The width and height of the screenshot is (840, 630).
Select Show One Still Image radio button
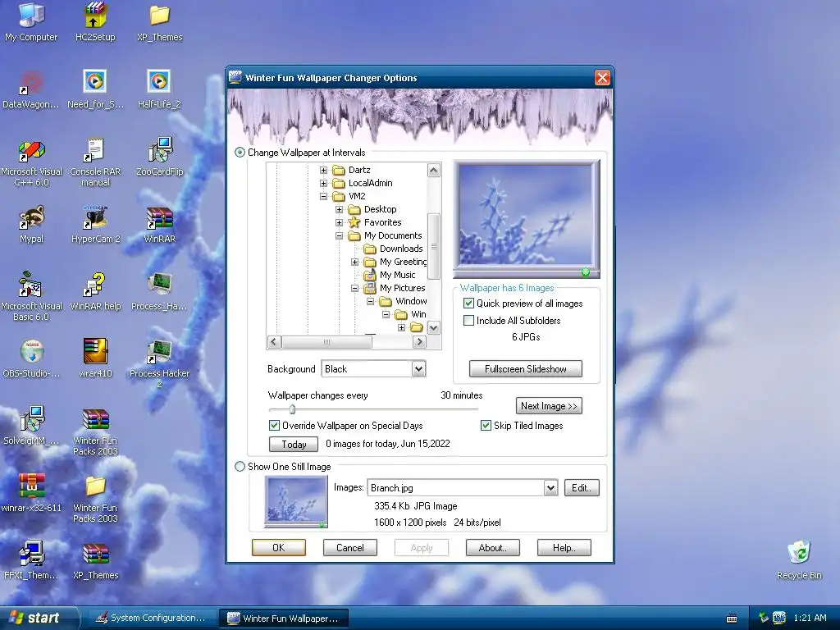coord(240,467)
